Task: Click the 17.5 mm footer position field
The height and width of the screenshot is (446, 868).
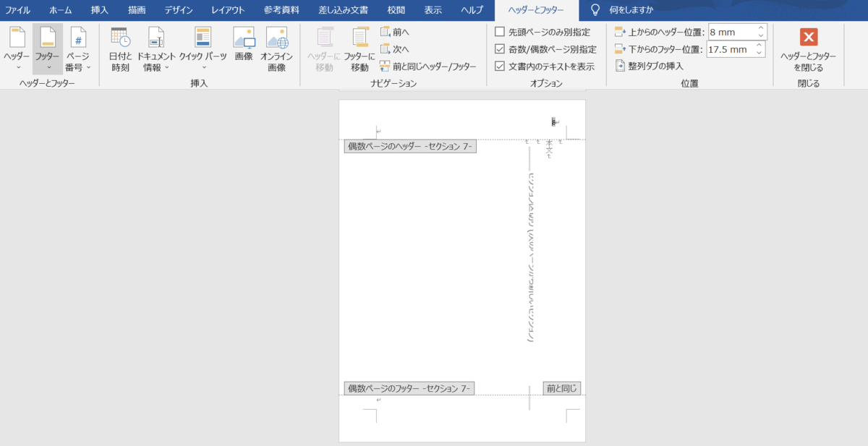Action: [x=731, y=49]
